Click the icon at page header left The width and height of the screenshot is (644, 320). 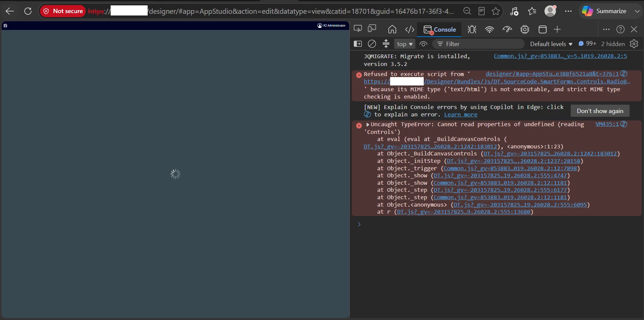pos(5,26)
